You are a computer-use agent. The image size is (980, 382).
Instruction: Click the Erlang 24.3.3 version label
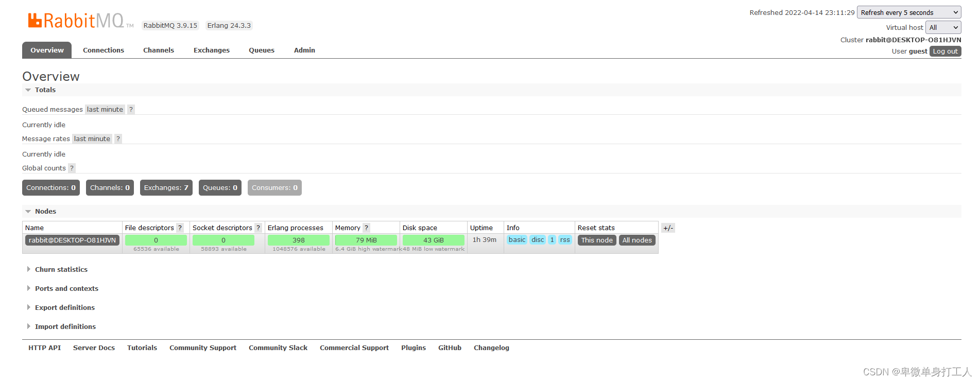[x=229, y=25]
